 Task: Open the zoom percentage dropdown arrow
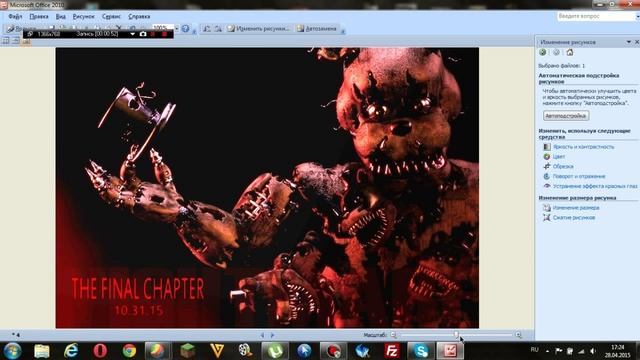[176, 29]
